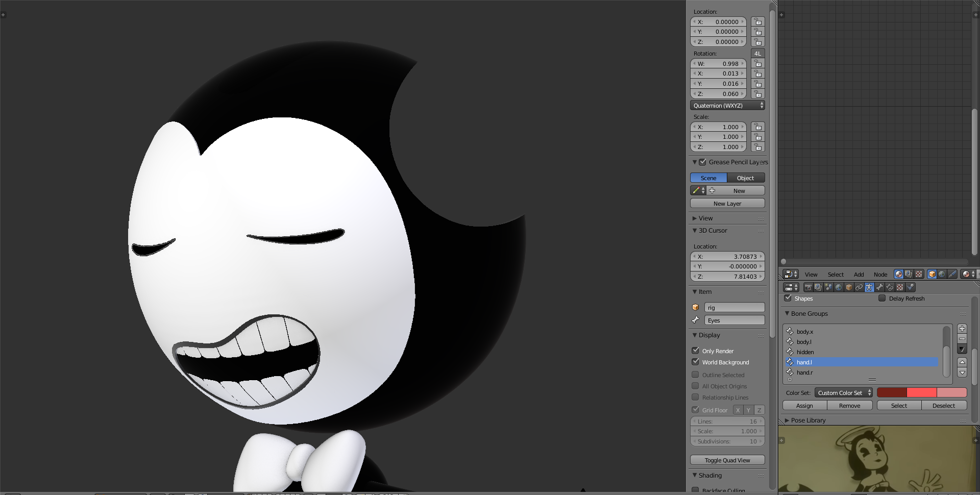Viewport: 980px width, 495px height.
Task: Open bone group specials menu arrow
Action: 962,350
